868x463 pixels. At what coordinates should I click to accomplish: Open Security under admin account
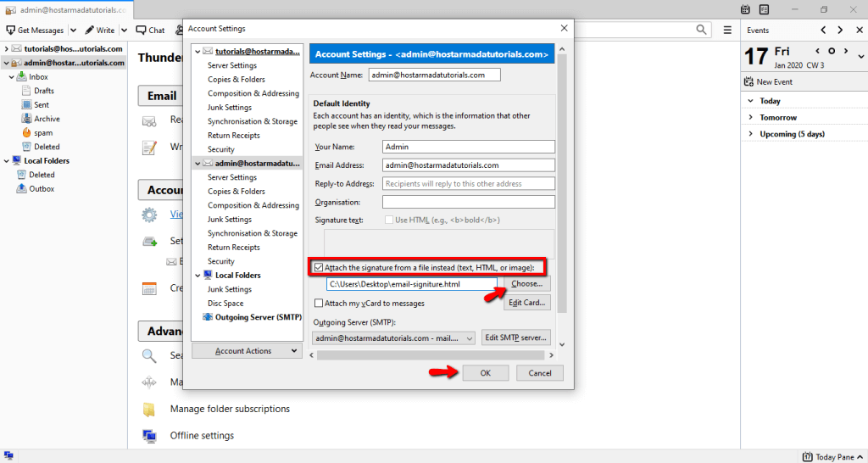pos(221,261)
